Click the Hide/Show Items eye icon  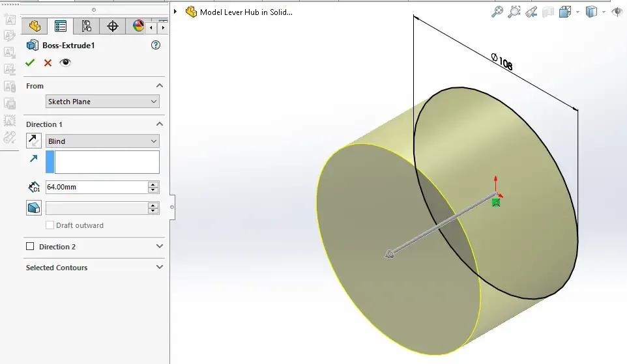tap(617, 12)
